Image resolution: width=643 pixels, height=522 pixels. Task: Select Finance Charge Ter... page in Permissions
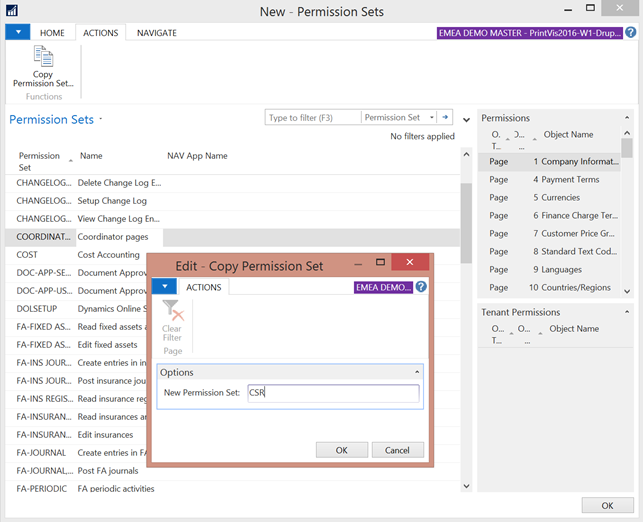[550, 216]
